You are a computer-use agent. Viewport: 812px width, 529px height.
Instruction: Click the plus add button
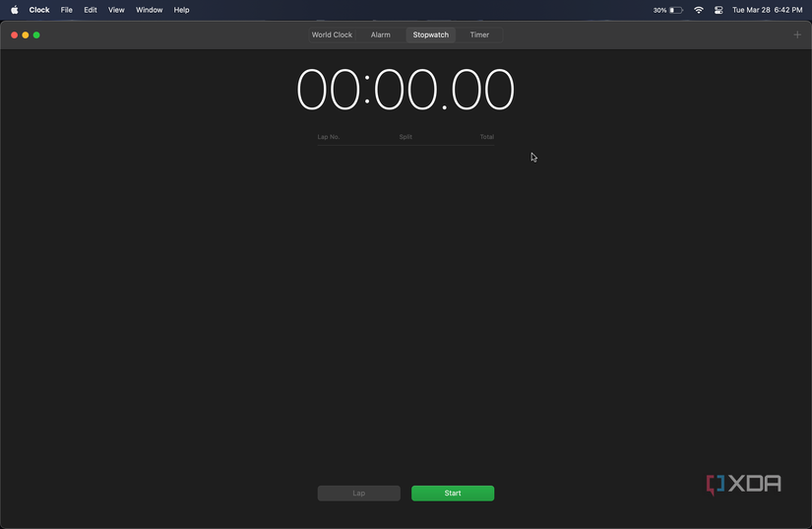(x=797, y=34)
